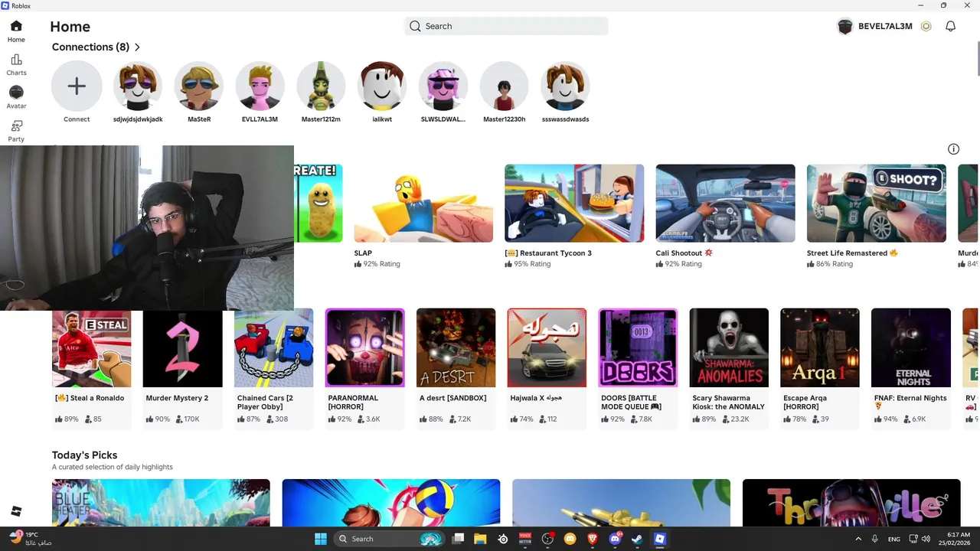The width and height of the screenshot is (980, 551).
Task: Open Street Life Remastered thumbnail
Action: pos(876,203)
